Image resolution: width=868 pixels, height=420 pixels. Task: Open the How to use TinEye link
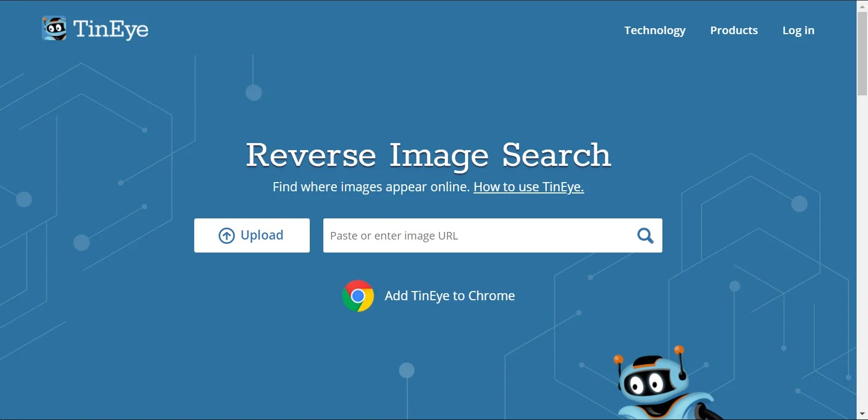pyautogui.click(x=528, y=187)
